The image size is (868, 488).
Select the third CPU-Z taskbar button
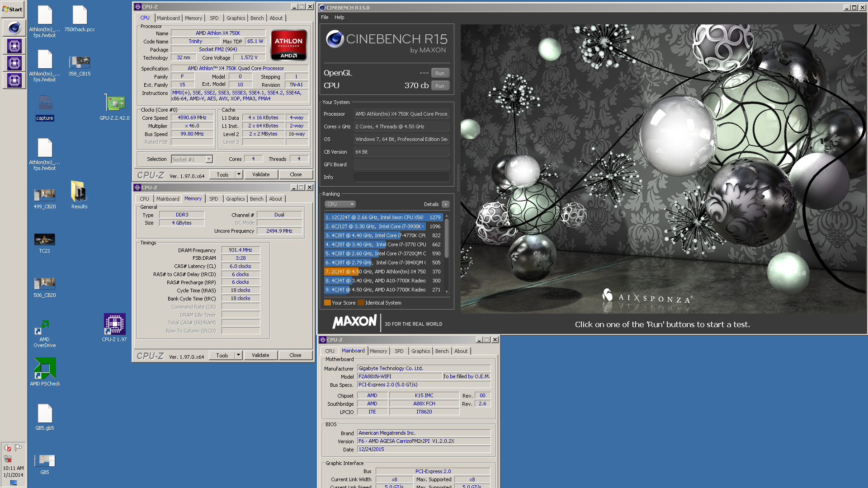pos(14,81)
